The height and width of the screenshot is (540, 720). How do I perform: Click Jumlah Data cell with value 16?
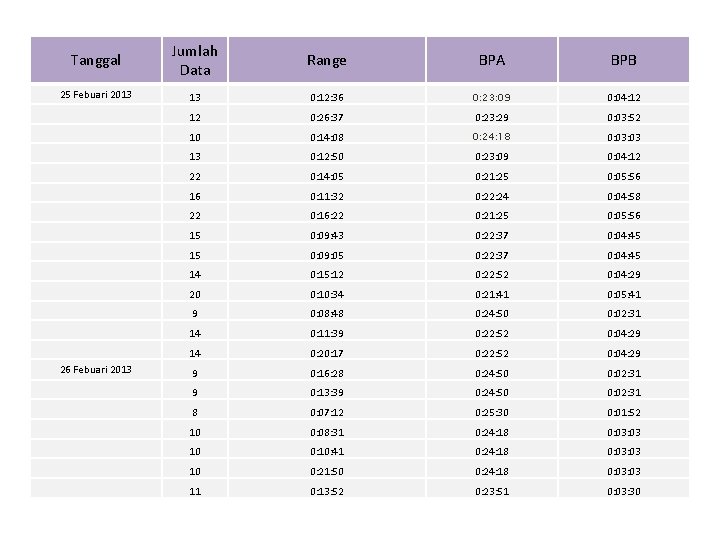point(195,196)
